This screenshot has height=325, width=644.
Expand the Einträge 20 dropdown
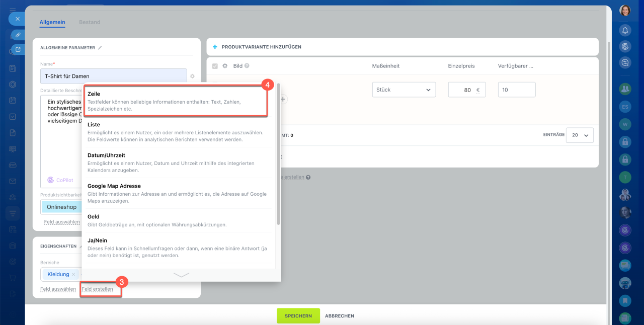click(580, 135)
